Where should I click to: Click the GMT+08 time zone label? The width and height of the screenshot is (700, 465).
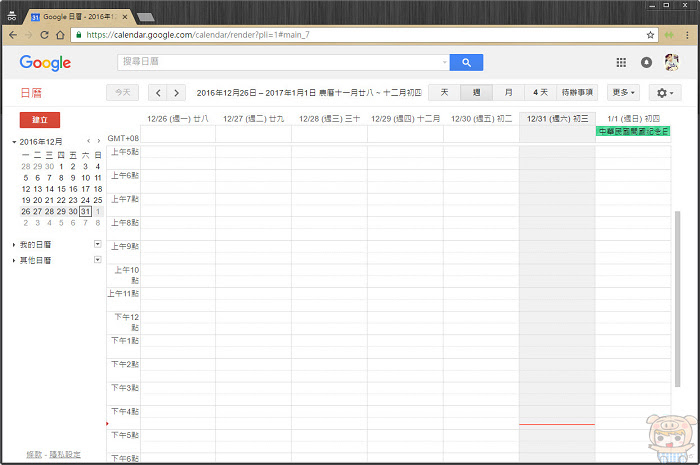click(x=123, y=138)
